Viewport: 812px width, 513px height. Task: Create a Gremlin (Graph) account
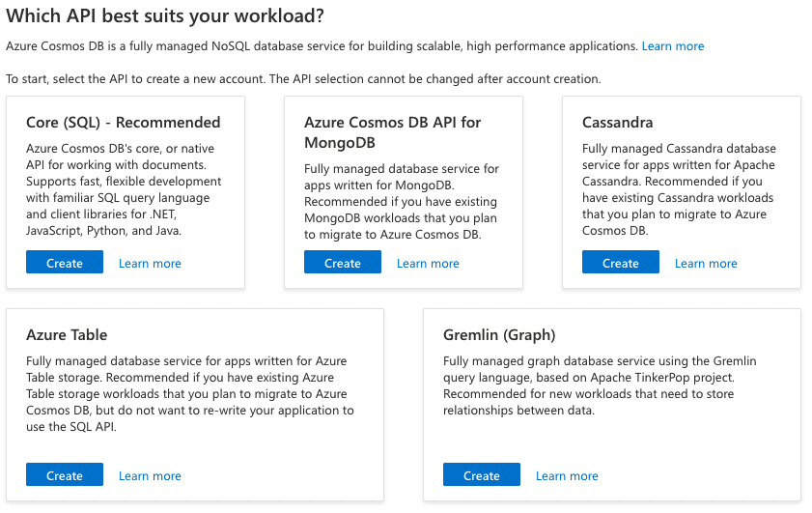click(x=482, y=475)
